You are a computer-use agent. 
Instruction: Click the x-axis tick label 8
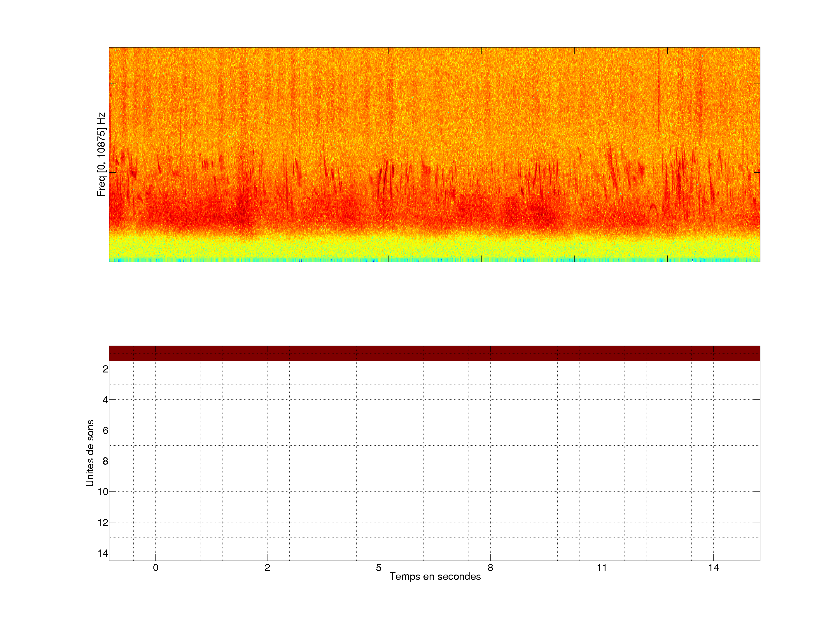(x=490, y=568)
